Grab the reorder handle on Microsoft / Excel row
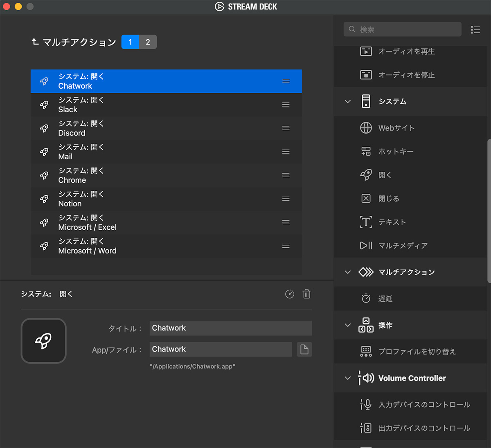 pyautogui.click(x=286, y=222)
